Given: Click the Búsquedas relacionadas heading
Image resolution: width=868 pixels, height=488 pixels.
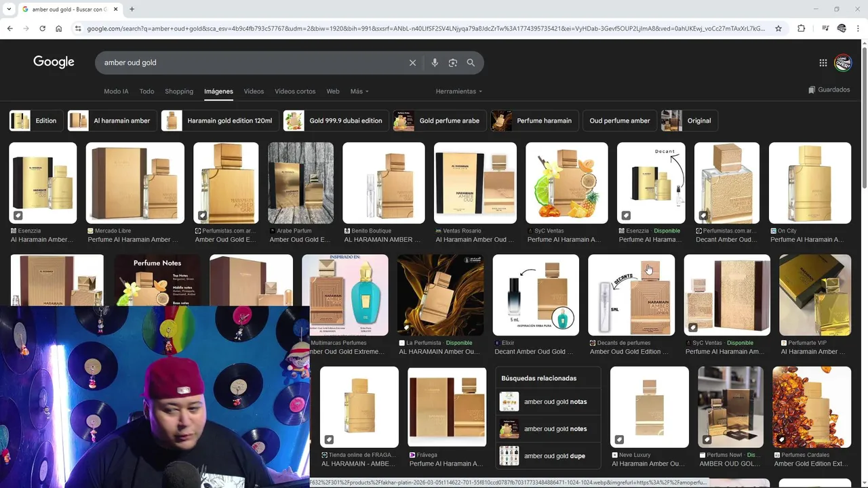Looking at the screenshot, I should click(x=539, y=378).
